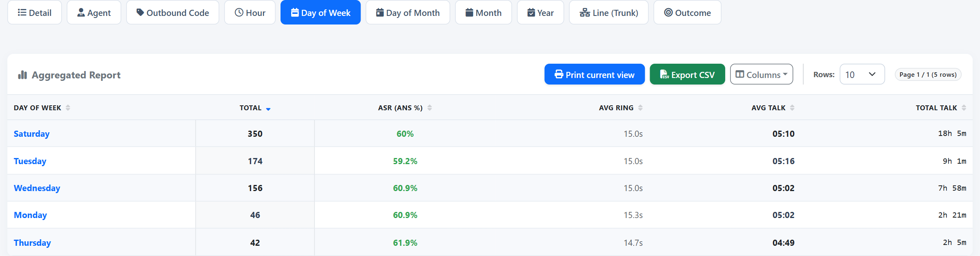Sort by ASR (ANS %) column
Image resolution: width=980 pixels, height=256 pixels.
[x=405, y=108]
